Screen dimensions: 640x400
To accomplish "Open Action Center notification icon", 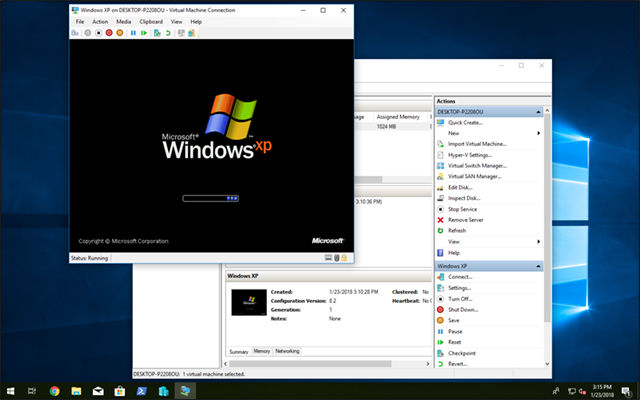I will pos(627,391).
